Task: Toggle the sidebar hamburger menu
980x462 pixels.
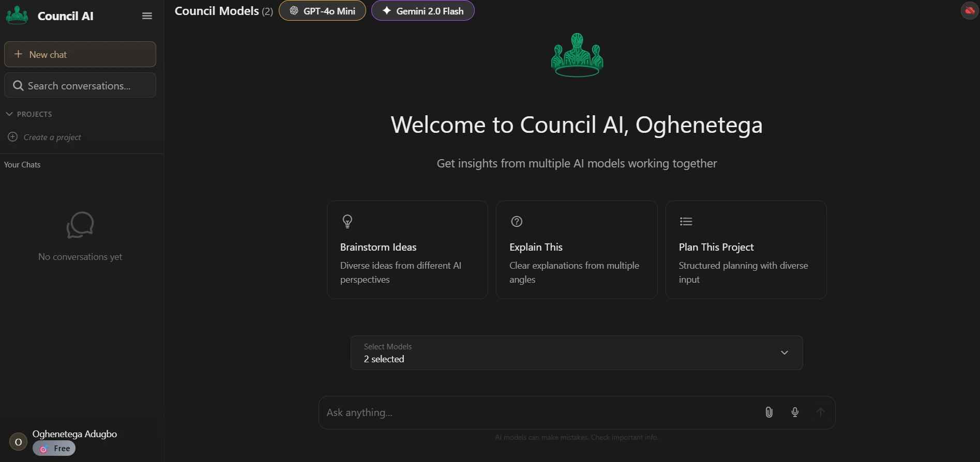Action: (x=147, y=16)
